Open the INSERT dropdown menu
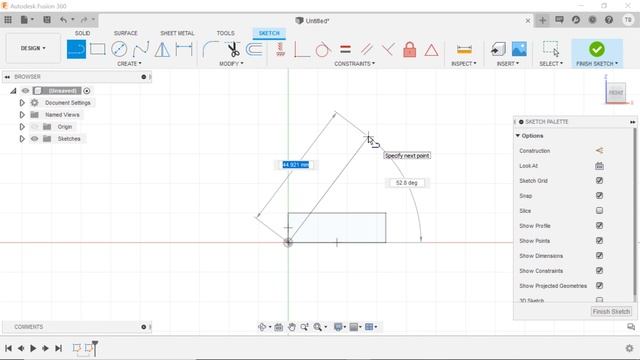Image resolution: width=640 pixels, height=360 pixels. [508, 64]
